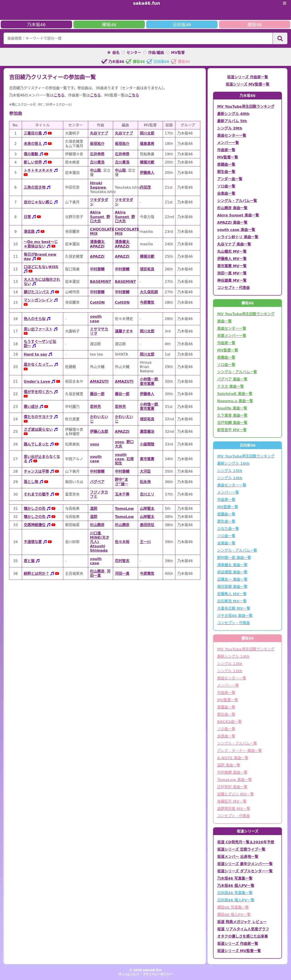This screenshot has width=291, height=980.
Task: Open MV director 王一川 link
Action: (x=145, y=542)
